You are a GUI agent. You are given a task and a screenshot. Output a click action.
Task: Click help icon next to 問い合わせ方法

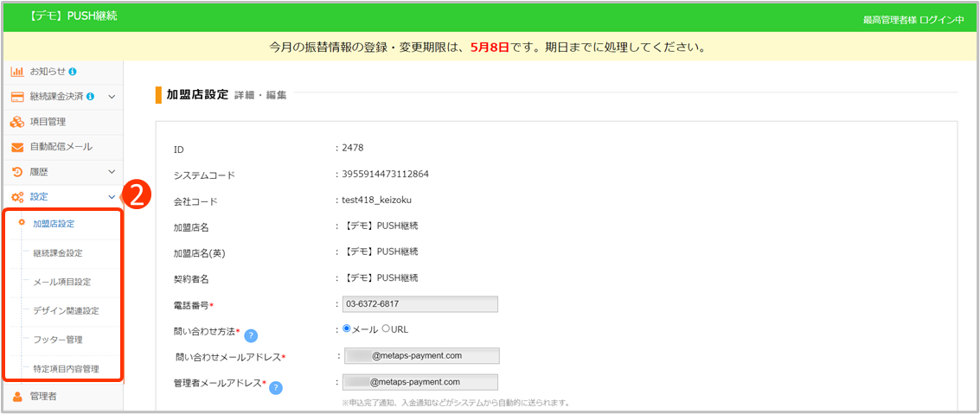pos(251,335)
